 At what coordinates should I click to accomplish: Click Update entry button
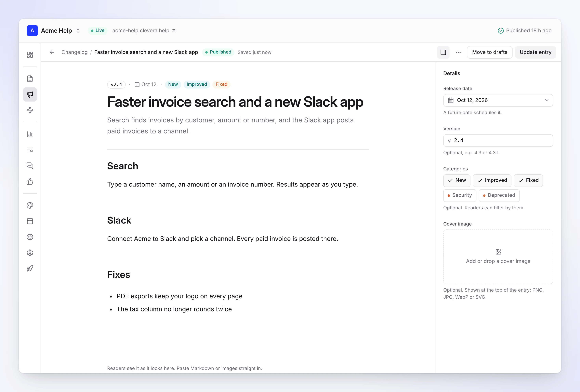pos(535,52)
